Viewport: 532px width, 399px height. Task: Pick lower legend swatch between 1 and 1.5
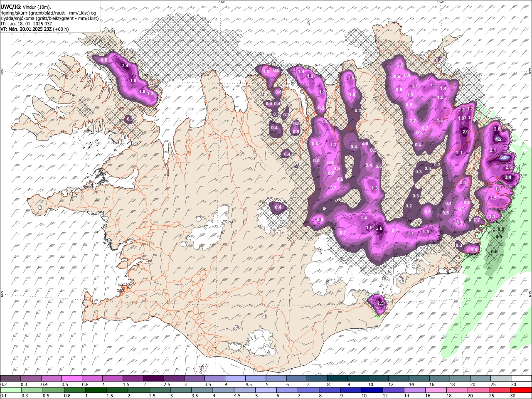96,390
